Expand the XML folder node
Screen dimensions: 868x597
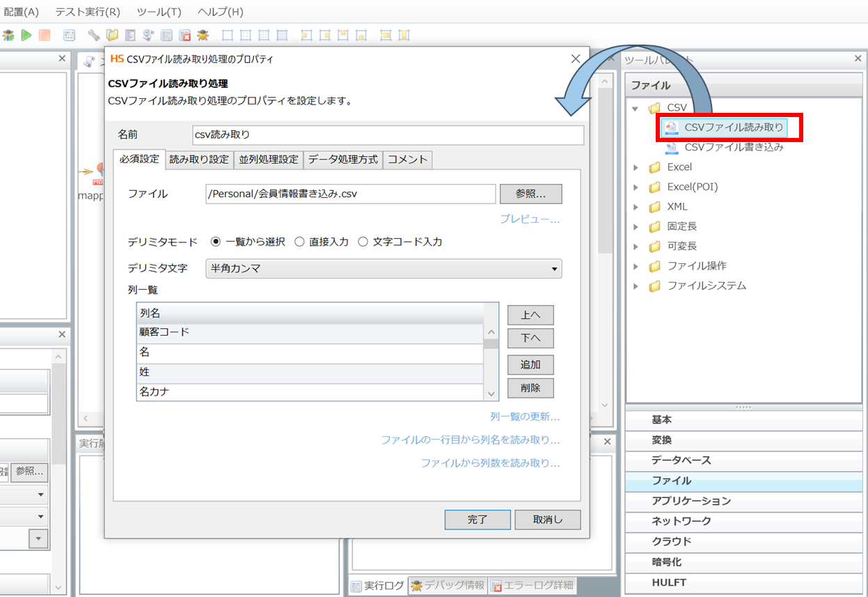click(635, 207)
